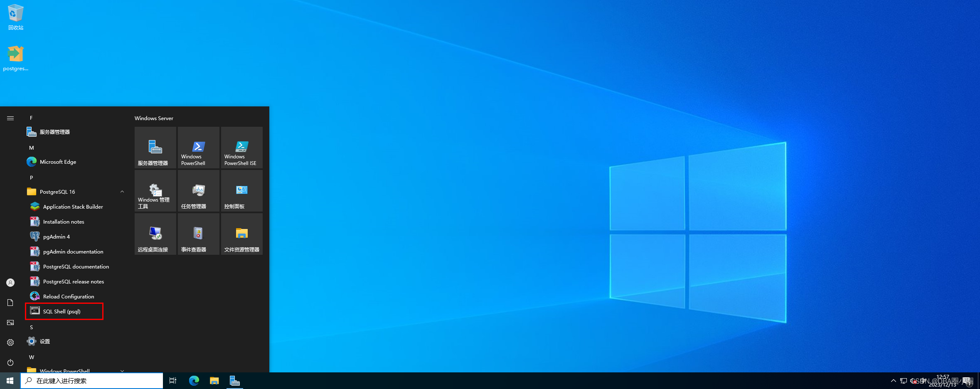Show hidden system tray icons
980x389 pixels.
[893, 381]
